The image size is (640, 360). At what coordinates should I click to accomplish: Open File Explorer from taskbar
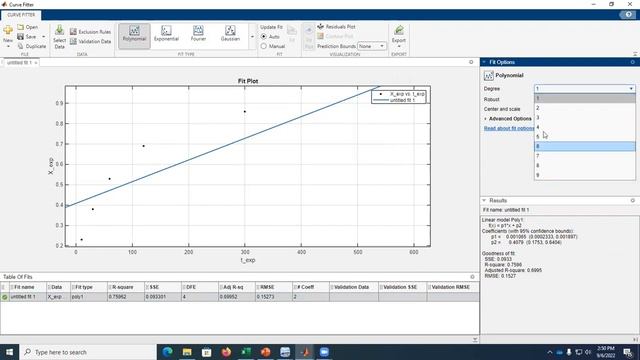coord(187,351)
